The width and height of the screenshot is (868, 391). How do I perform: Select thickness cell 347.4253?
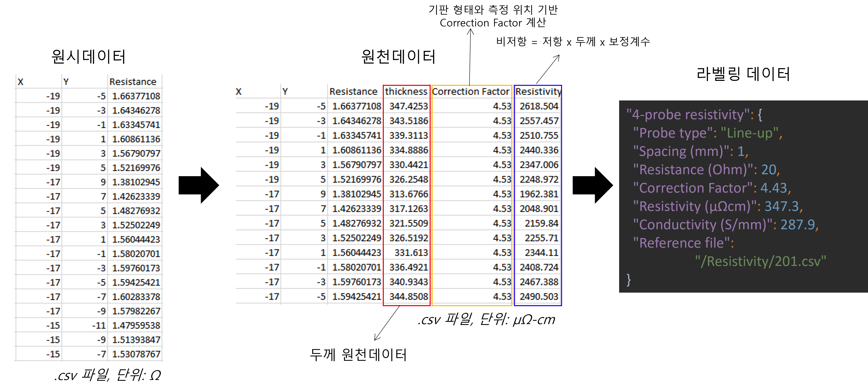click(409, 106)
